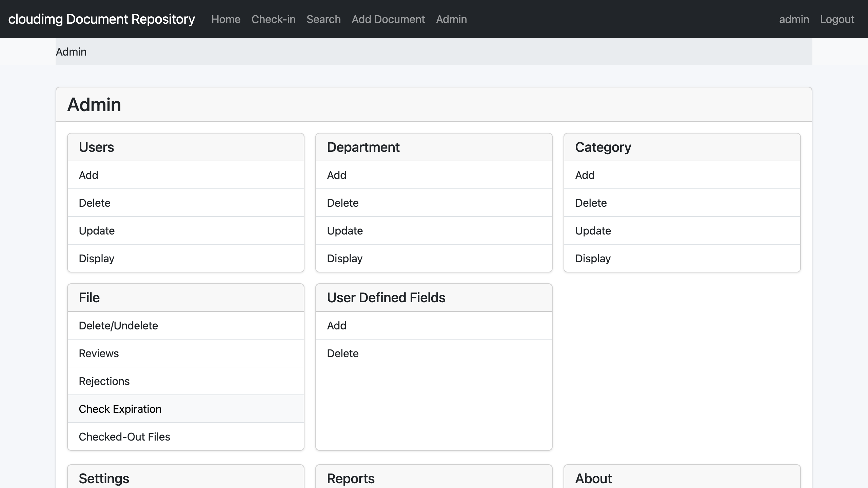
Task: Choose Update under Department
Action: (x=434, y=231)
